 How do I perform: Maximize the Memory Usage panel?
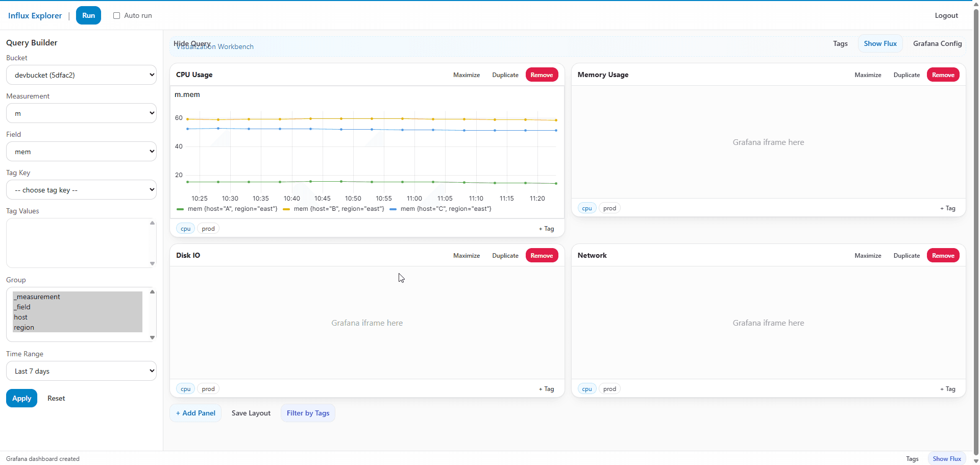[868, 75]
